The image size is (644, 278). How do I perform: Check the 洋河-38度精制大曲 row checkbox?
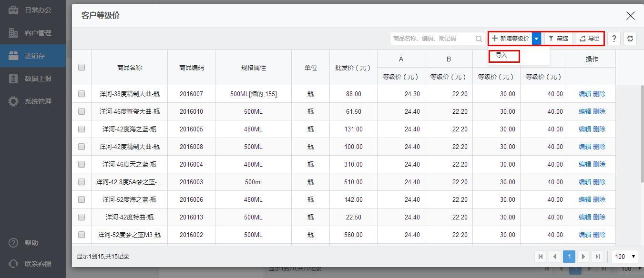82,94
